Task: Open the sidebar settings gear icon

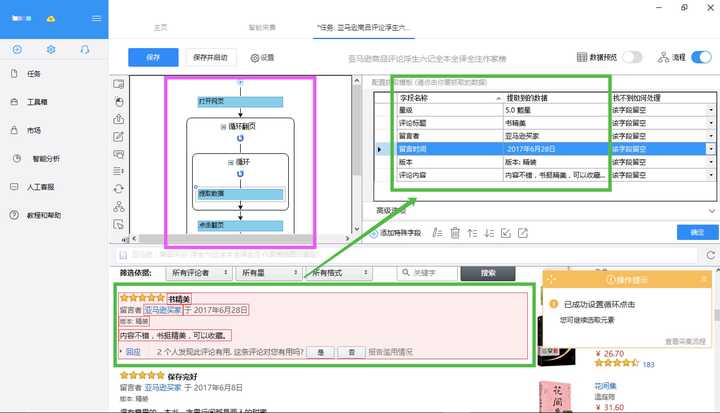Action: 51,49
